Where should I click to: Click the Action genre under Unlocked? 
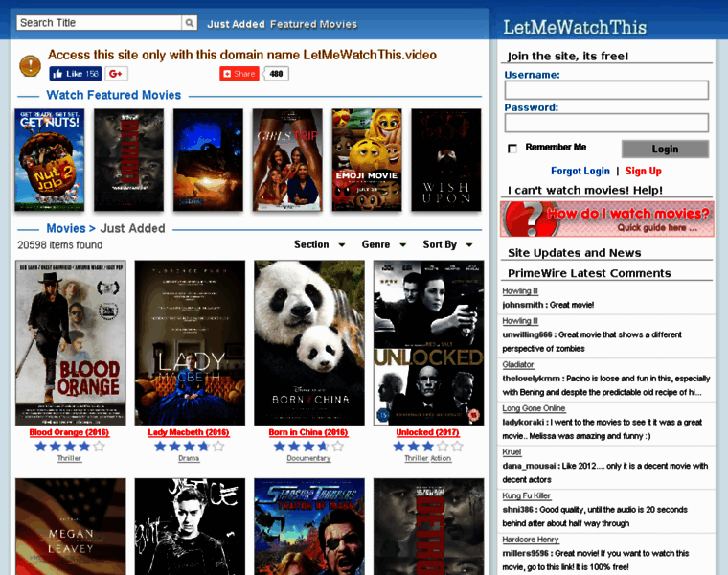click(x=441, y=458)
